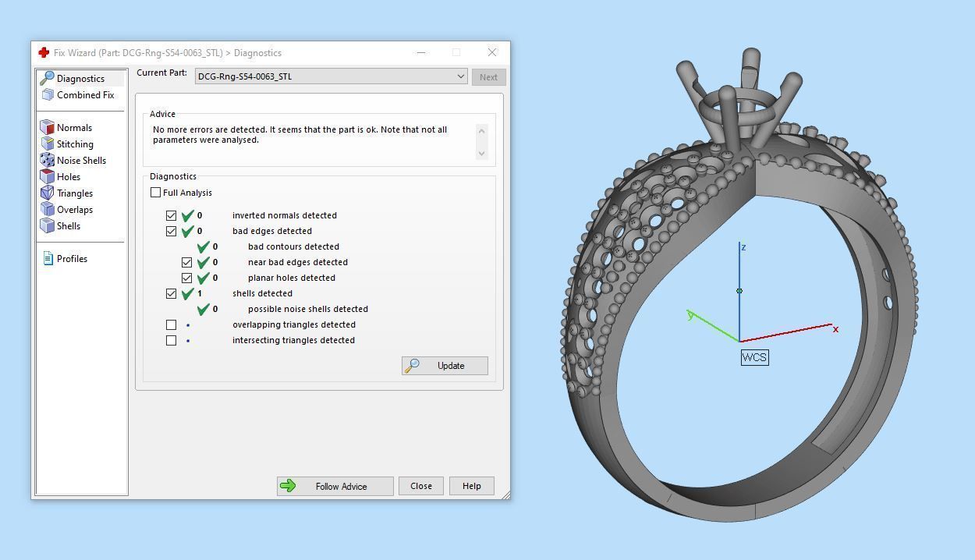Click green checkmark beside inverted normals detected
Viewport: 975px width, 560px height.
[x=187, y=215]
